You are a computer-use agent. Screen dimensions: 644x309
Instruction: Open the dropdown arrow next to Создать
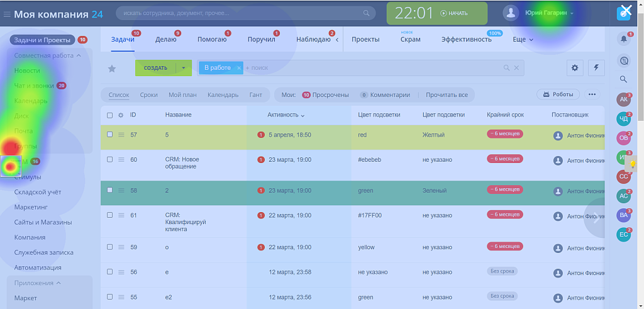coord(183,68)
